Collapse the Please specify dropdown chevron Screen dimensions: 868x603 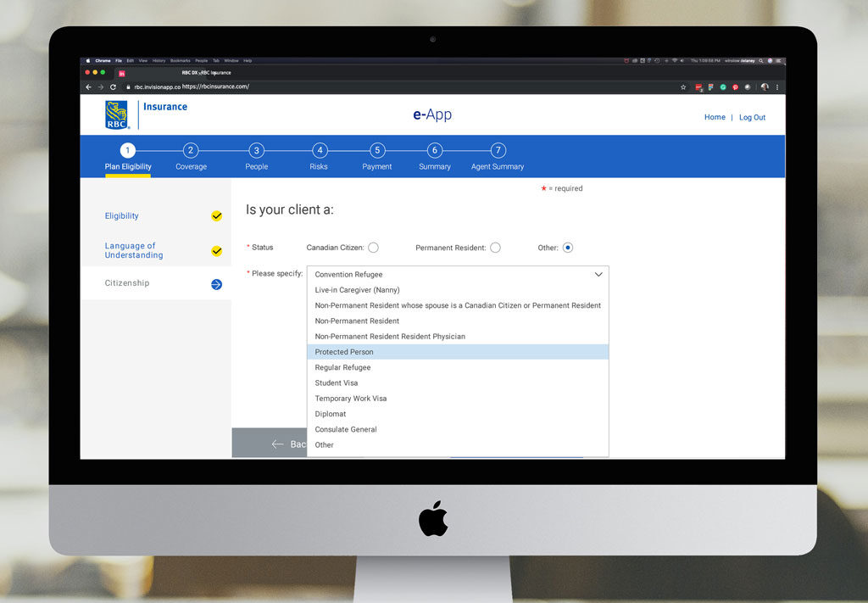point(598,275)
